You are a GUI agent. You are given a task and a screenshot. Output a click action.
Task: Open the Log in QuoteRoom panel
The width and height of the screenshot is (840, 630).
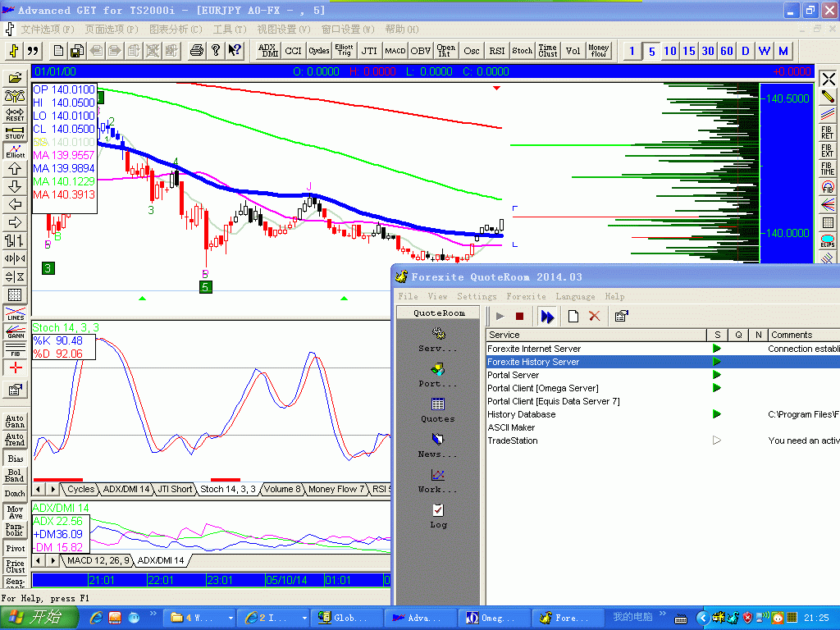point(438,516)
